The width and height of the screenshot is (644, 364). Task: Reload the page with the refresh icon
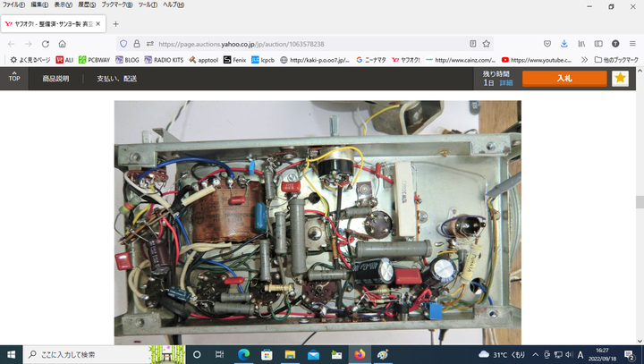click(45, 43)
